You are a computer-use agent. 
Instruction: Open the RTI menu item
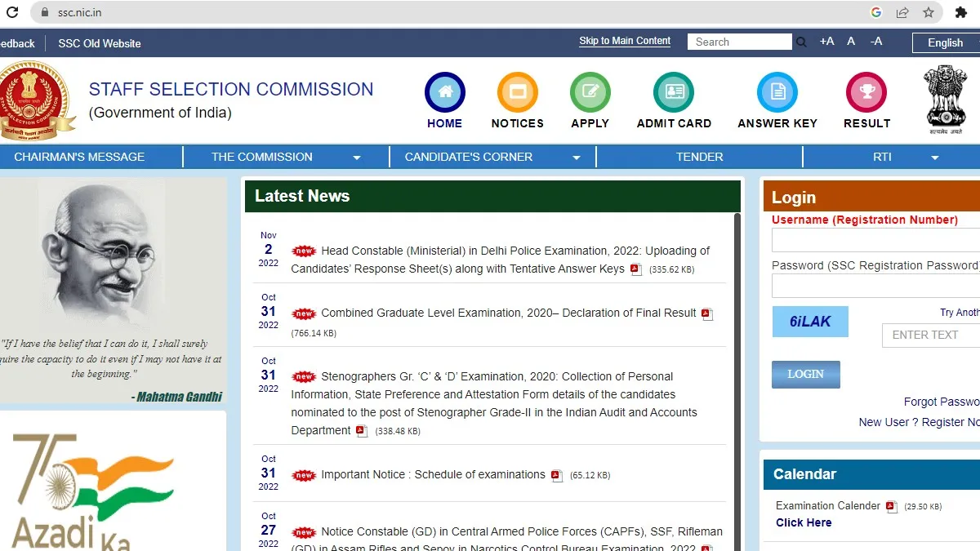tap(882, 157)
